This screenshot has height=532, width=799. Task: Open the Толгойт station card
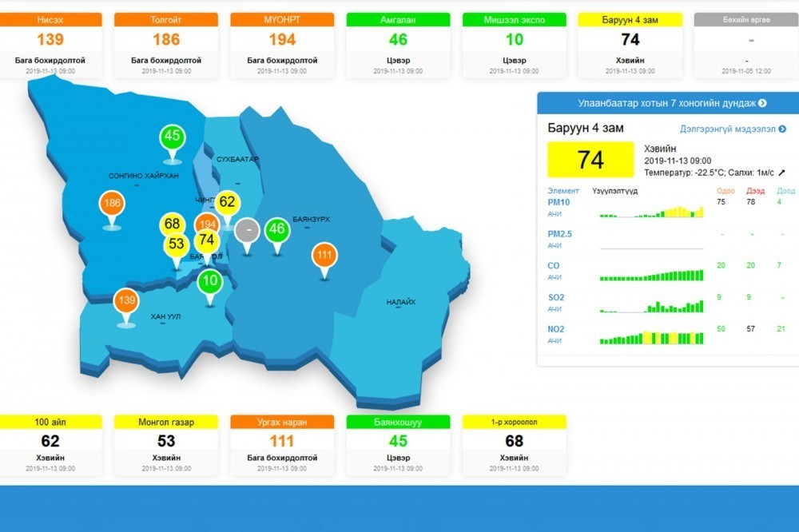(165, 45)
